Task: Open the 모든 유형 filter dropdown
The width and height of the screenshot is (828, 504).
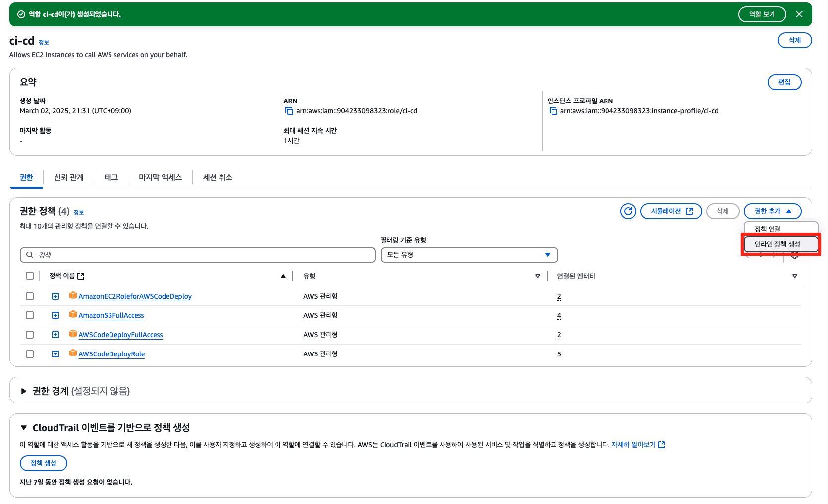Action: 469,255
